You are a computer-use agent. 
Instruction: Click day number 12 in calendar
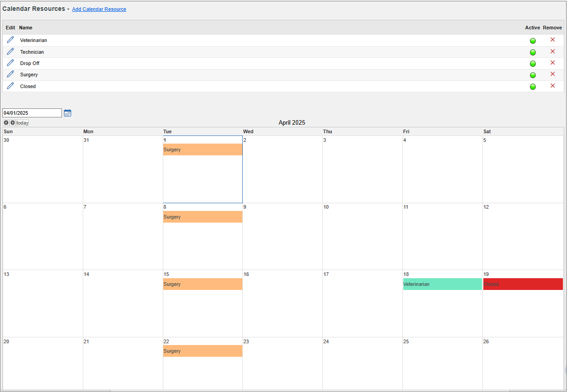[486, 207]
